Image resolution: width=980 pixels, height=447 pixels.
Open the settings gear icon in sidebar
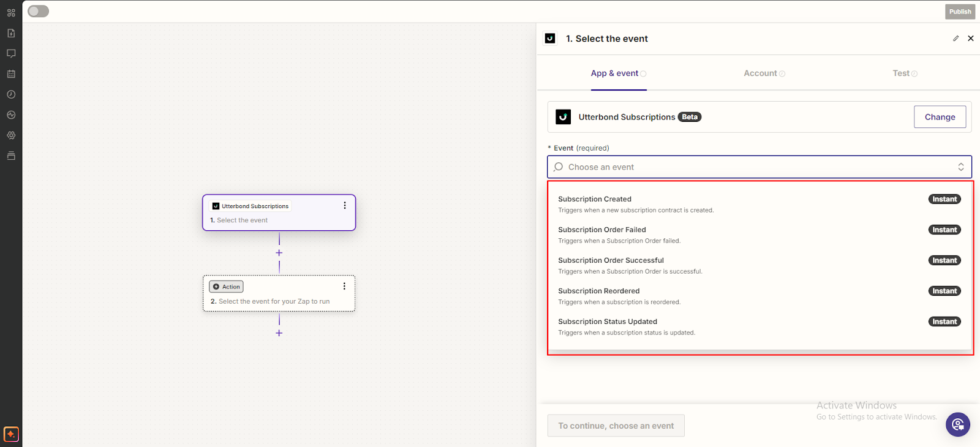[11, 135]
